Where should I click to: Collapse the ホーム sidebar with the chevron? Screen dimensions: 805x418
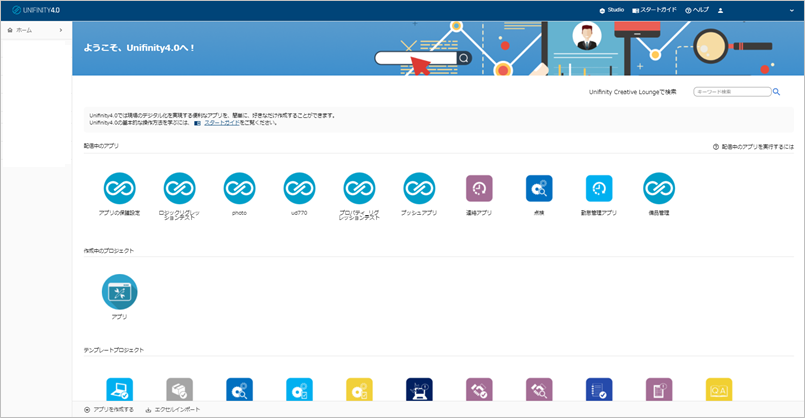point(61,31)
